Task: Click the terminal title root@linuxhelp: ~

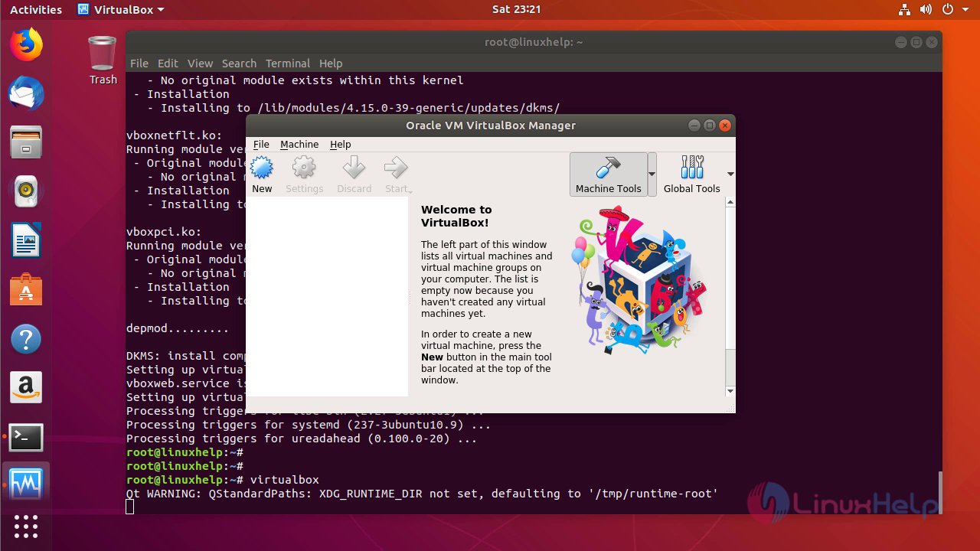Action: [534, 42]
